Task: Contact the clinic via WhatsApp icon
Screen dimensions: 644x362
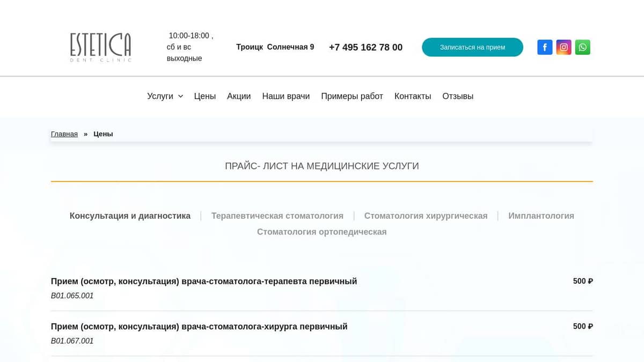Action: click(x=583, y=47)
